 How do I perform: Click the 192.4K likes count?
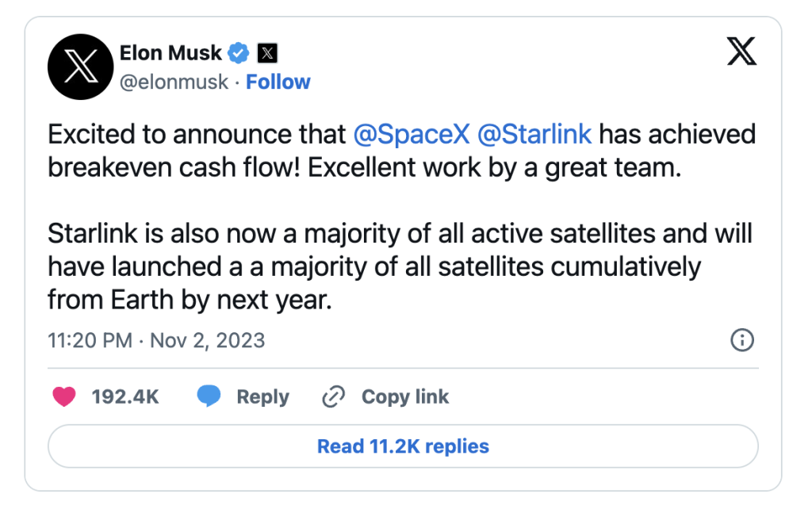(x=124, y=397)
